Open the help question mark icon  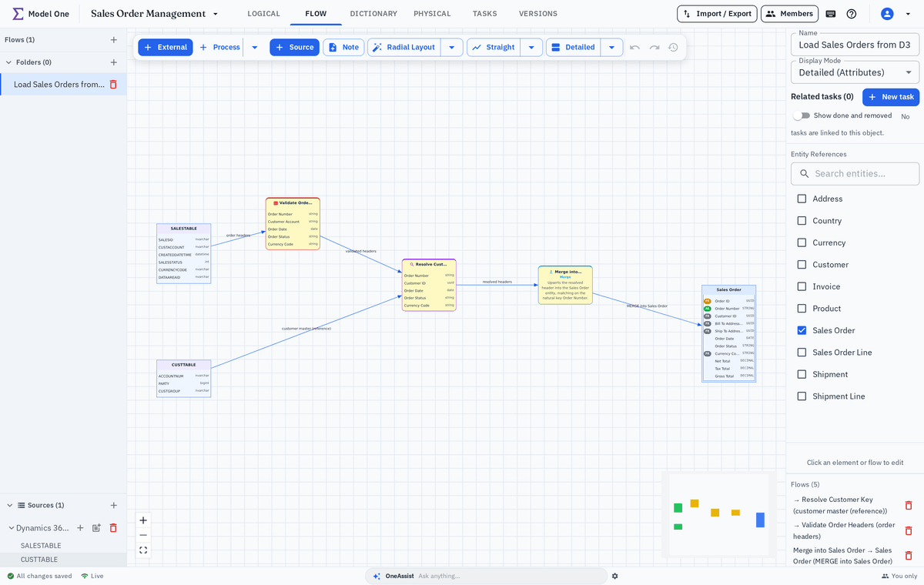coord(852,14)
